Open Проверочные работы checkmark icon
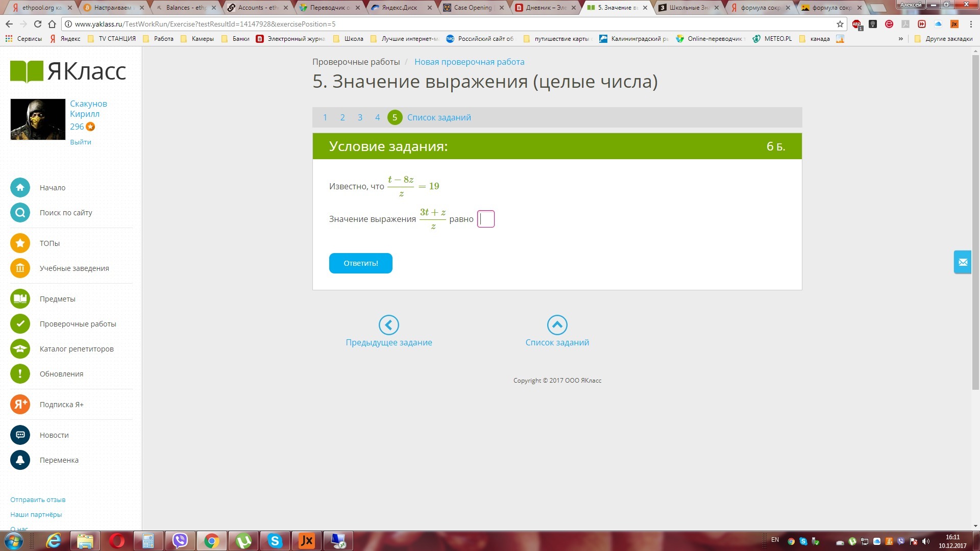Screen dimensions: 980x551 [x=20, y=324]
